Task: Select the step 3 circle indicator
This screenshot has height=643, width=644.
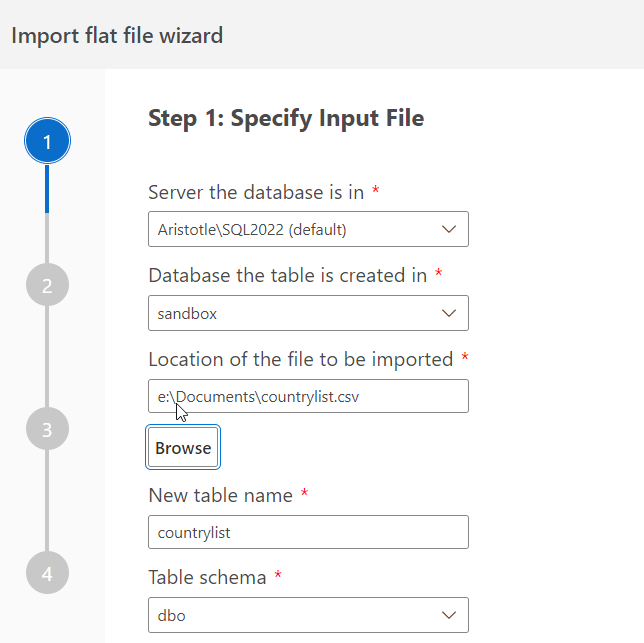Action: [47, 430]
